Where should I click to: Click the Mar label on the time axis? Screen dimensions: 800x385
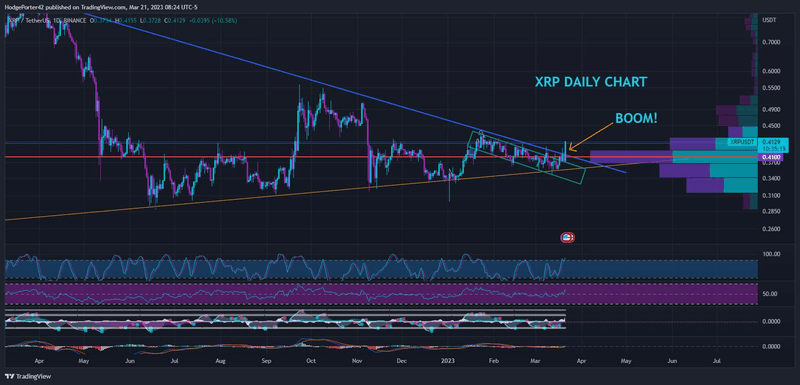point(534,361)
